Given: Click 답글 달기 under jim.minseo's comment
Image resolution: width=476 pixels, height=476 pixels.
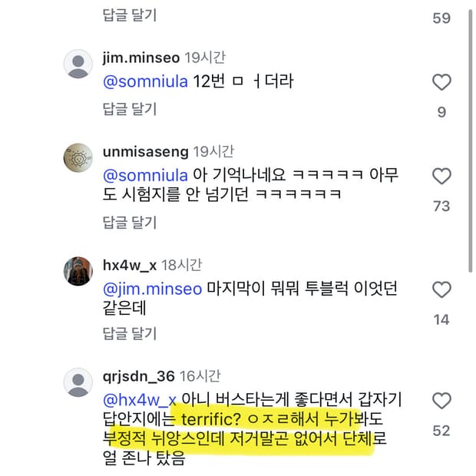Looking at the screenshot, I should click(x=129, y=110).
